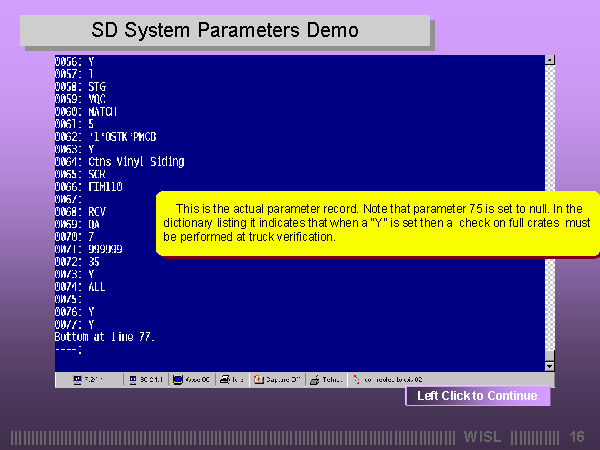Click the yellow parameter 75 explanation note
Image resolution: width=600 pixels, height=450 pixels.
pos(376,222)
